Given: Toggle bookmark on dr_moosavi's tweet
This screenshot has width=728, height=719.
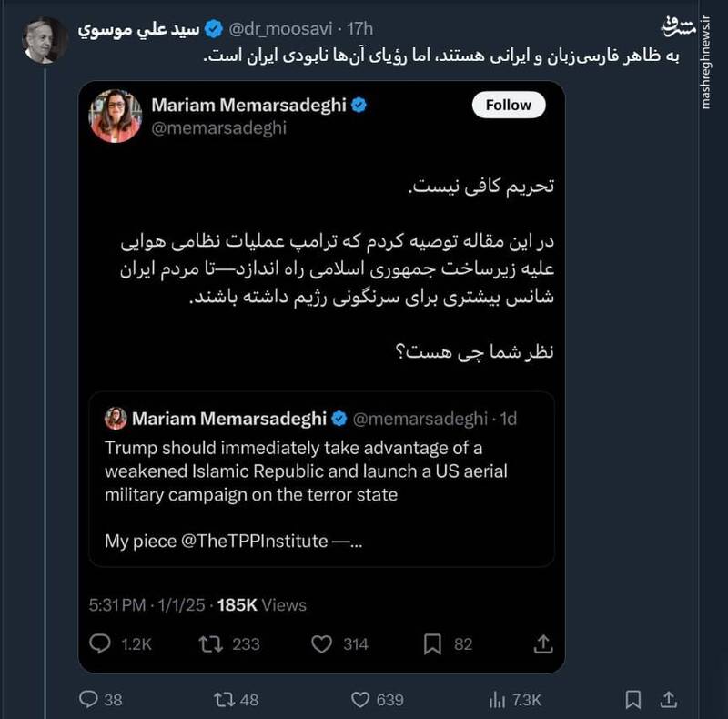Looking at the screenshot, I should (632, 699).
